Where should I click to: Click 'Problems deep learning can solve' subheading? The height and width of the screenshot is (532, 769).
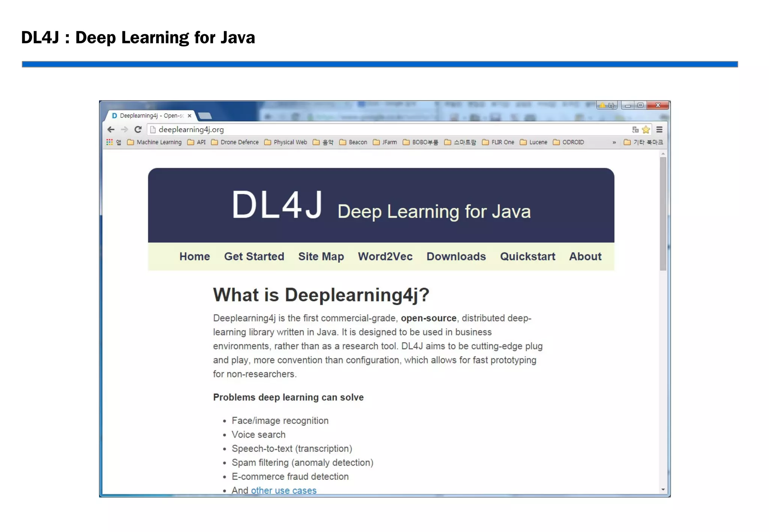tap(288, 397)
